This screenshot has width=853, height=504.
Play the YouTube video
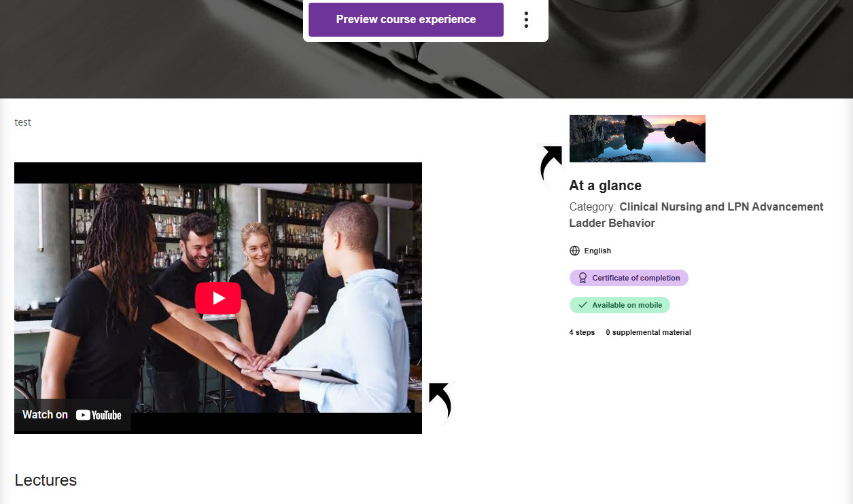218,298
